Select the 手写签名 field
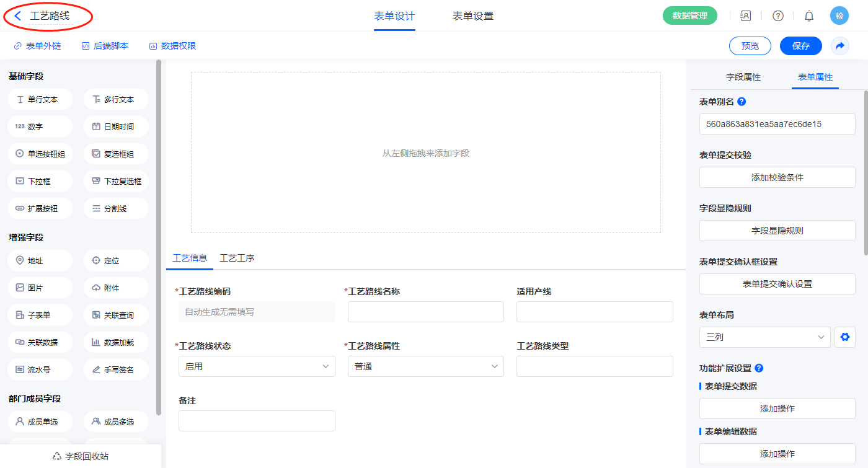868x468 pixels. click(116, 369)
